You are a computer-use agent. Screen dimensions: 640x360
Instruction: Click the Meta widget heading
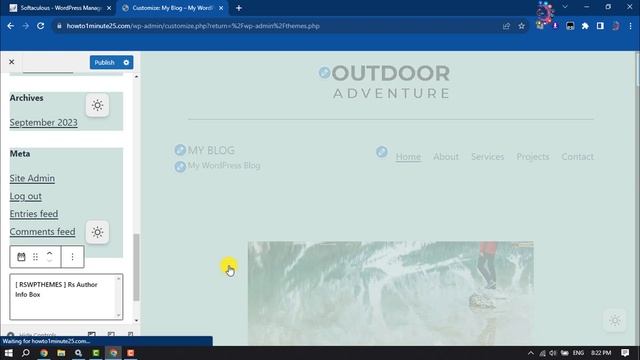click(x=20, y=154)
